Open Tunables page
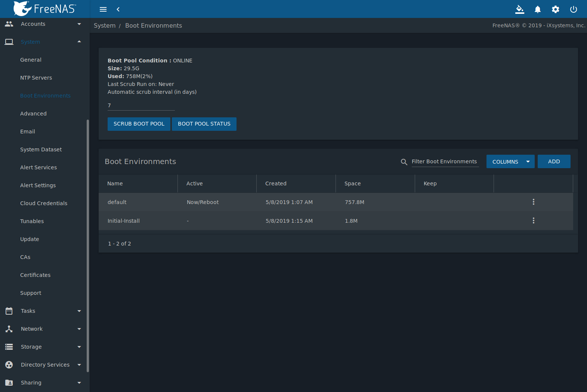This screenshot has height=392, width=587. (x=32, y=221)
